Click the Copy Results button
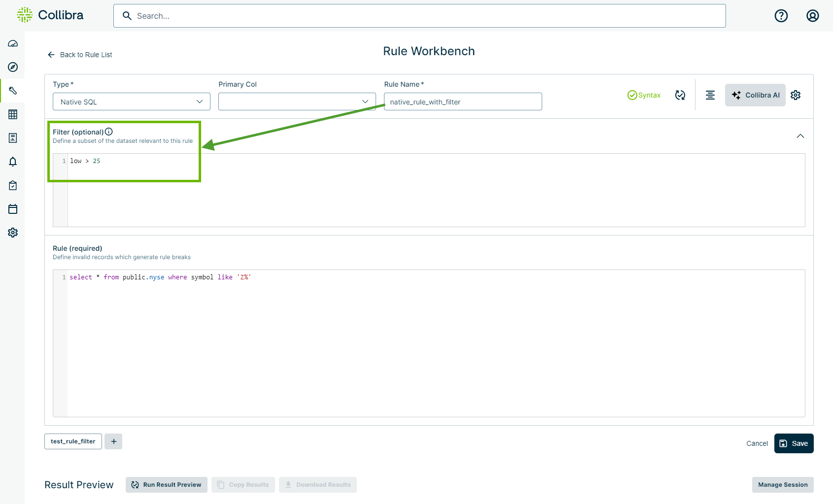This screenshot has height=504, width=833. click(x=243, y=485)
